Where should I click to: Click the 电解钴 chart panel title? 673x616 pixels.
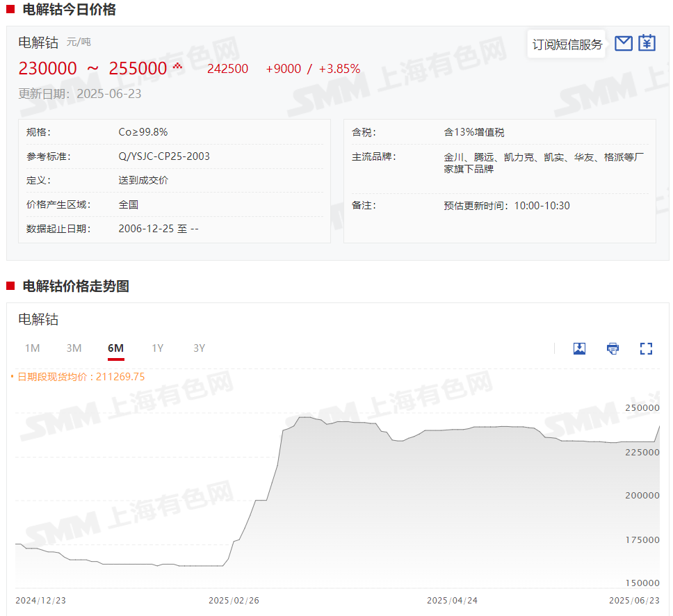tap(38, 319)
